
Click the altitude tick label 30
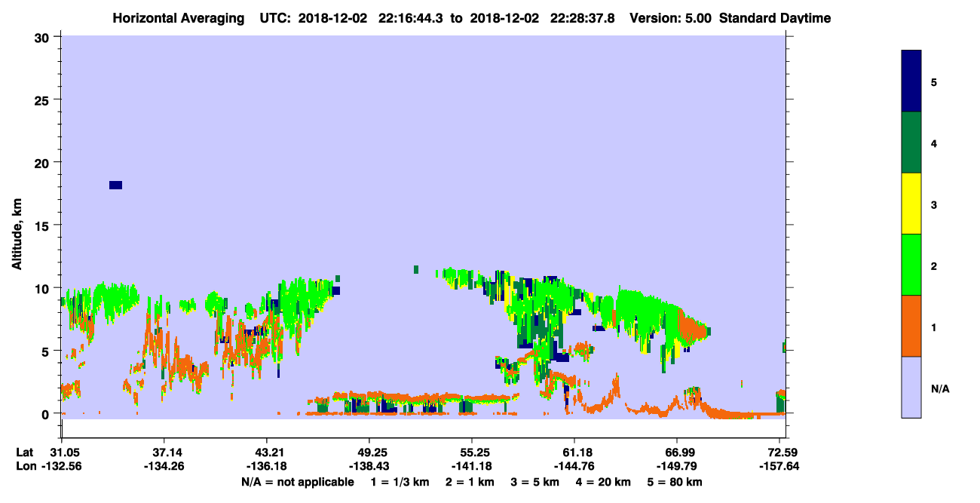point(44,37)
